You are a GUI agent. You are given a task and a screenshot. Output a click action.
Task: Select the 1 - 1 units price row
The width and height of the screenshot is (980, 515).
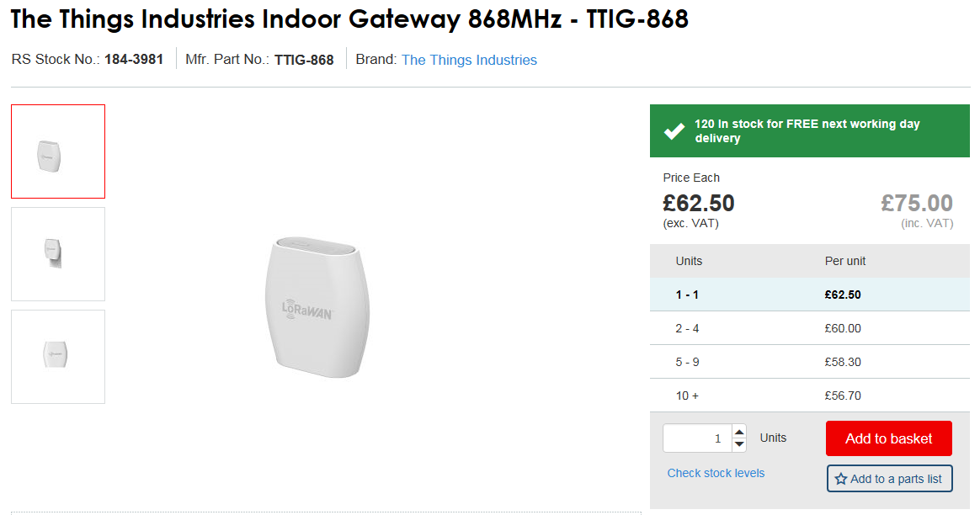point(809,295)
